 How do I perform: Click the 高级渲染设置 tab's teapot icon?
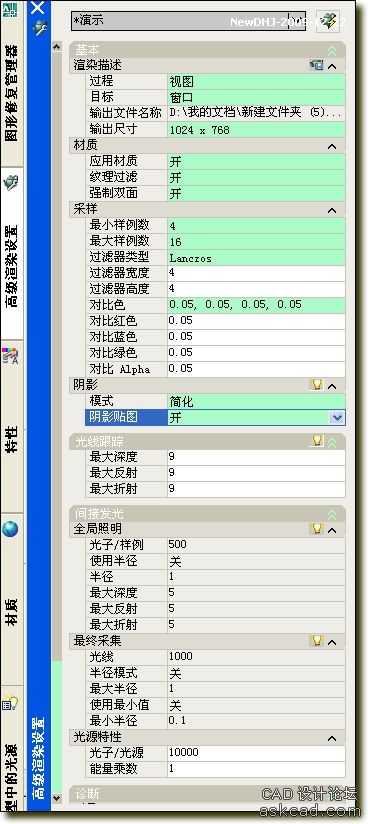pos(11,183)
